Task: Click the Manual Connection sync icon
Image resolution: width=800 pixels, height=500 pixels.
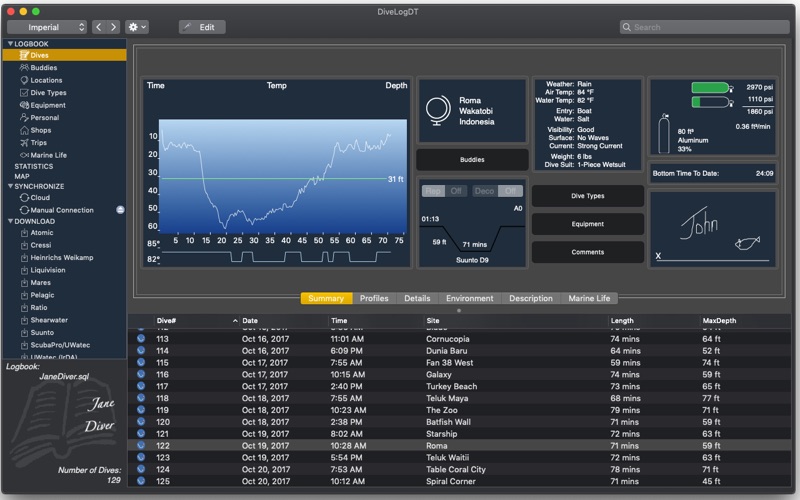Action: 24,210
